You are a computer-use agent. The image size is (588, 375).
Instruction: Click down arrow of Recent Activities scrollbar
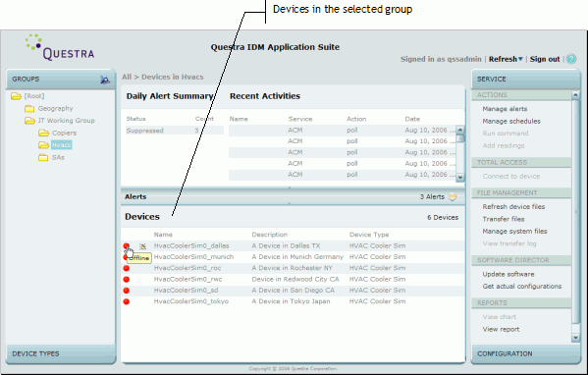460,178
